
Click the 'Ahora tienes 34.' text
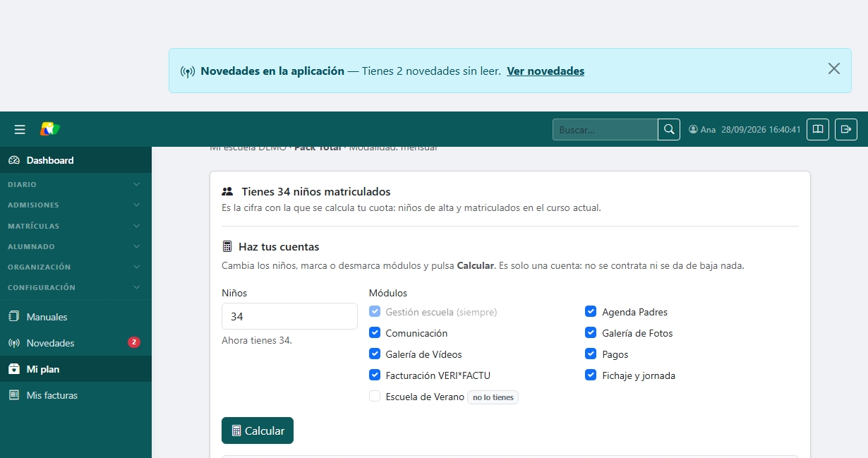click(x=257, y=340)
